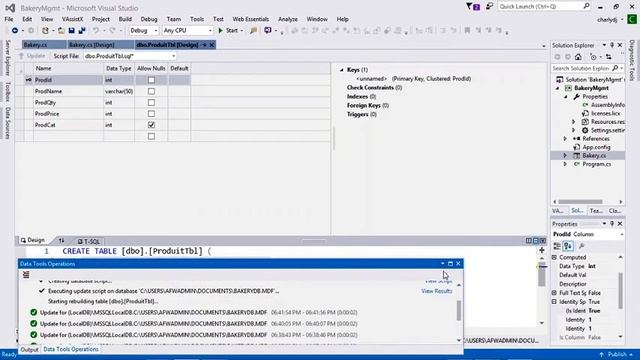This screenshot has width=640, height=360.
Task: Click the Quick Launch search box
Action: (544, 7)
